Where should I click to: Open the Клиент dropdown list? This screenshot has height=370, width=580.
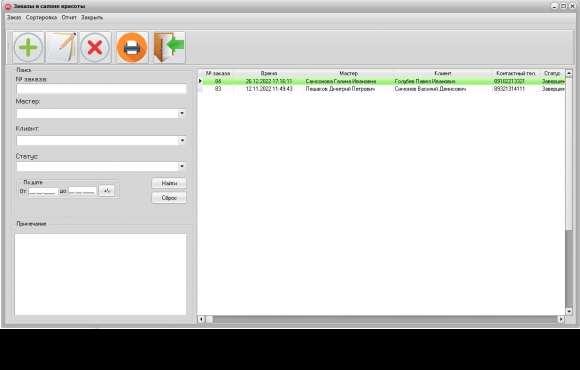[x=182, y=140]
